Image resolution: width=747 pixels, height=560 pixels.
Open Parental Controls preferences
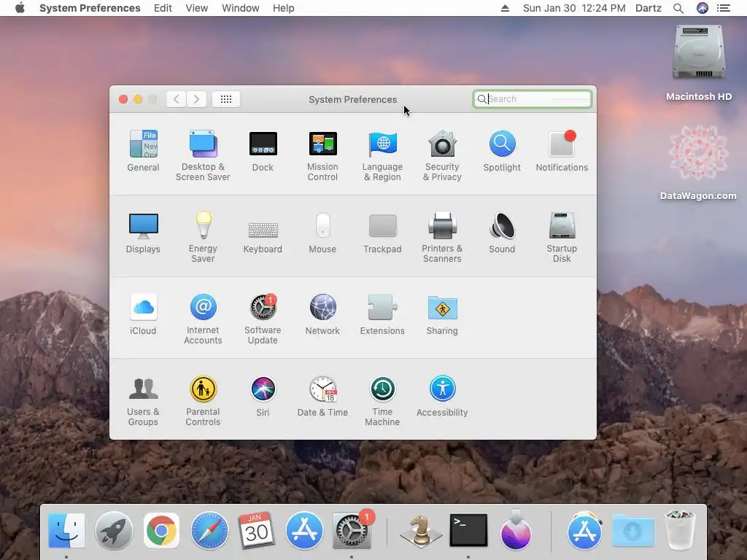click(x=203, y=401)
